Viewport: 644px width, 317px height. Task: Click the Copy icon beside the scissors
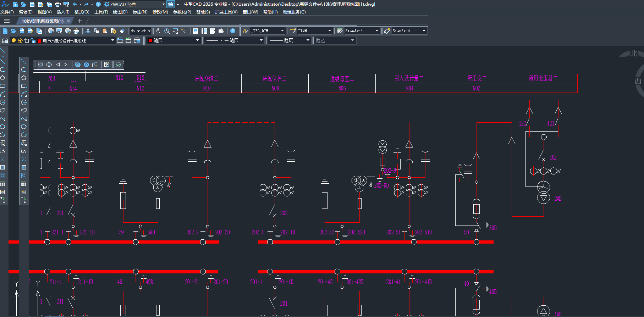point(97,31)
